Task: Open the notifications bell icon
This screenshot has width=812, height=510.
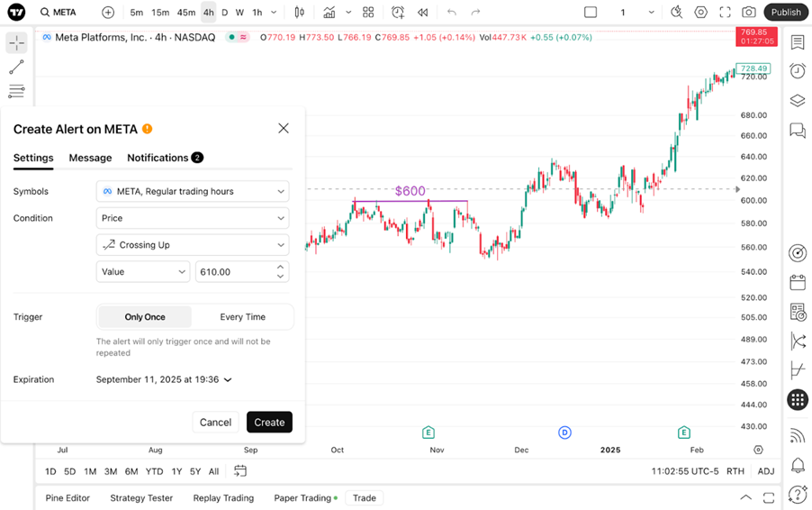Action: pos(798,466)
